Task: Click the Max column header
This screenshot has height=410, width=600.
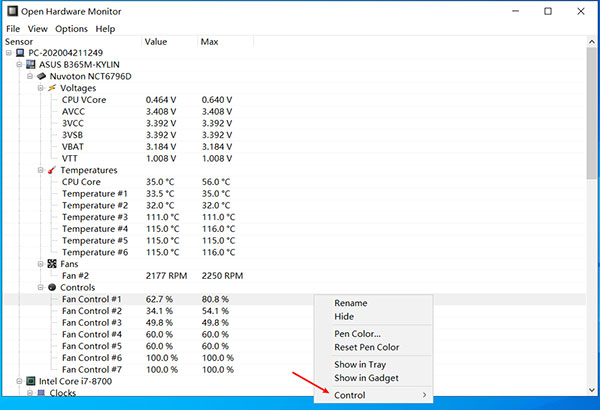Action: (x=210, y=42)
